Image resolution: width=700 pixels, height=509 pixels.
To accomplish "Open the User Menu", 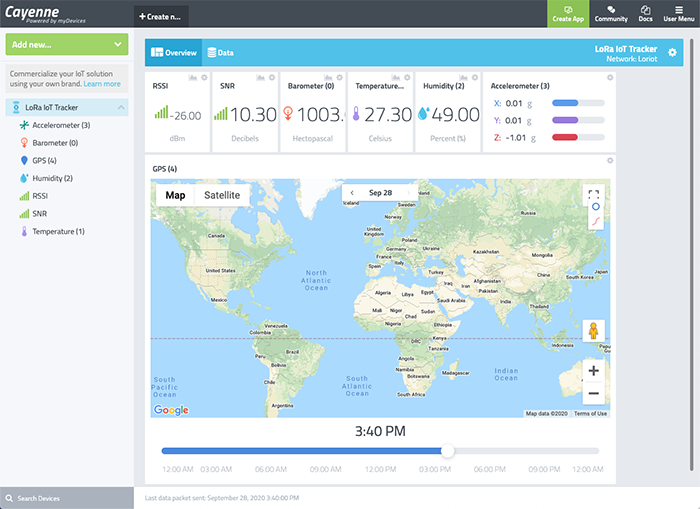I will click(679, 14).
